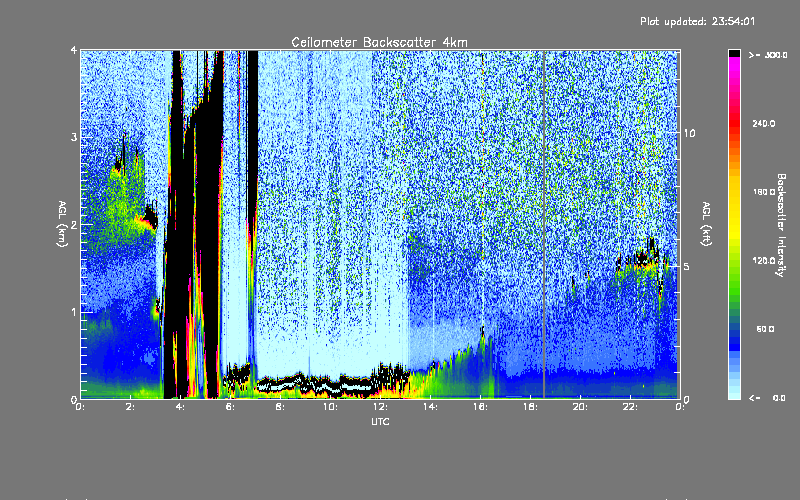Click the 1 km tick label on left axis
Viewport: 800px width, 500px height.
[74, 312]
